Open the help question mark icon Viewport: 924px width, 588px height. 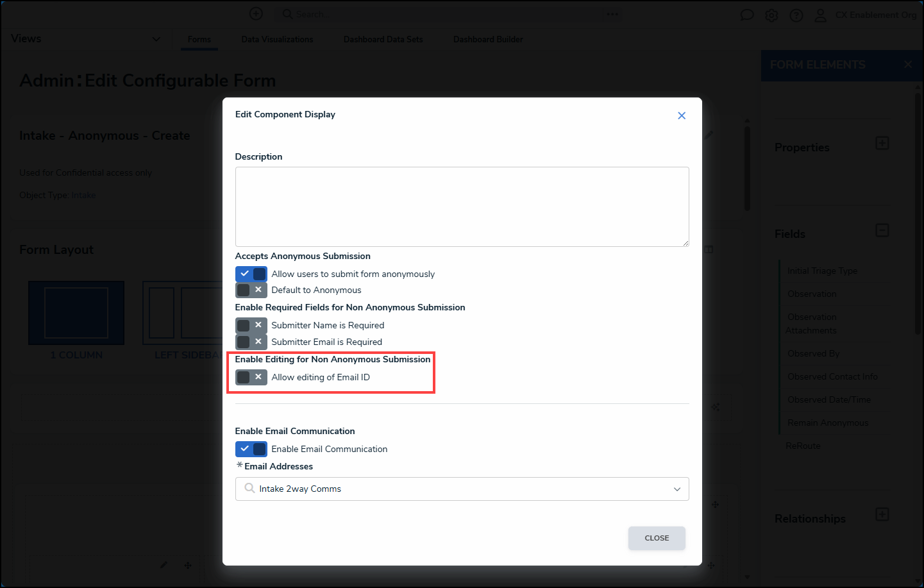pyautogui.click(x=796, y=15)
